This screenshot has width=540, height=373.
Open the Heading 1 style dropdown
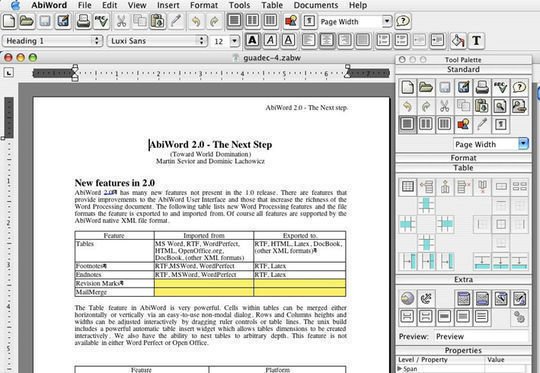(x=53, y=41)
